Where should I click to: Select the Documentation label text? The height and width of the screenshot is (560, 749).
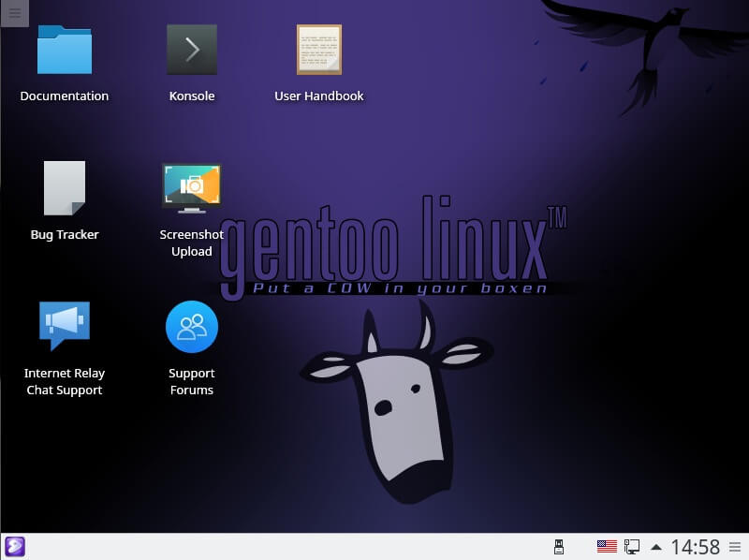point(65,96)
